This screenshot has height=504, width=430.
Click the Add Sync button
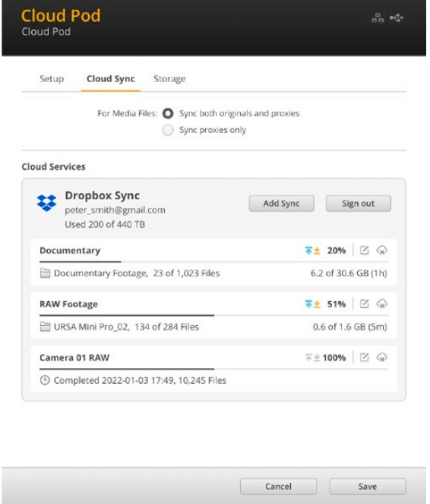coord(283,204)
